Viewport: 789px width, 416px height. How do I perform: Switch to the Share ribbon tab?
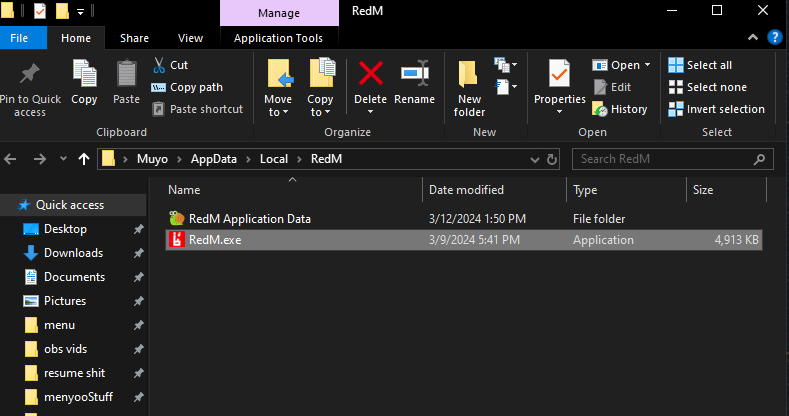134,38
